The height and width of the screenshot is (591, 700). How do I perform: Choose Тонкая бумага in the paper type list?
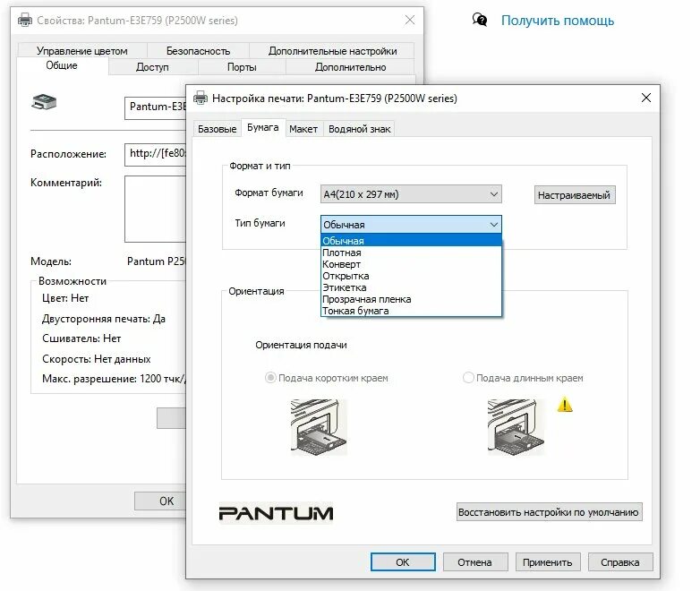click(x=411, y=311)
